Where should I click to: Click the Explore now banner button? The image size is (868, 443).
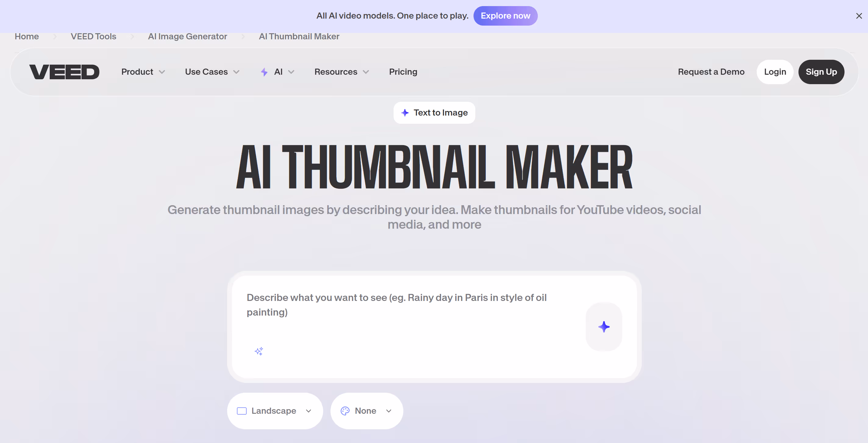click(505, 16)
